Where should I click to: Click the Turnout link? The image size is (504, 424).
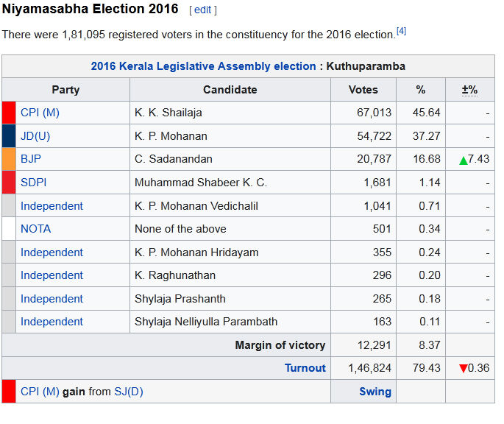305,368
